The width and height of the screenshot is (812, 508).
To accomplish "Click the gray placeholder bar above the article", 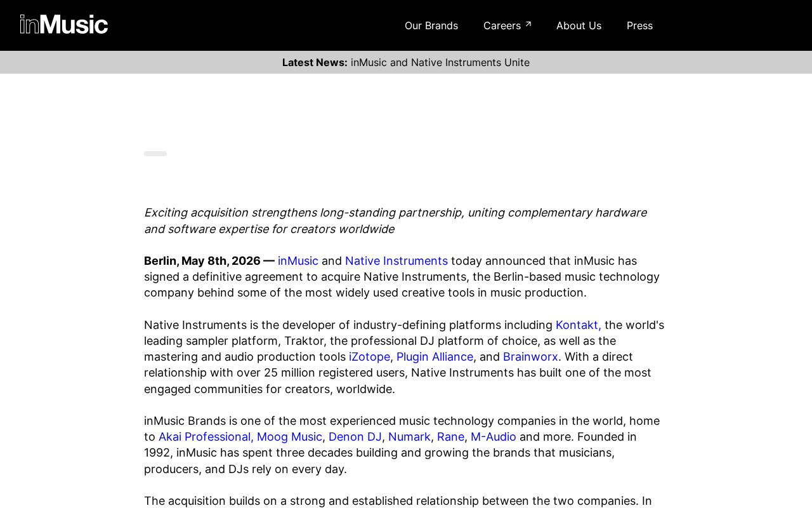I will 155,154.
